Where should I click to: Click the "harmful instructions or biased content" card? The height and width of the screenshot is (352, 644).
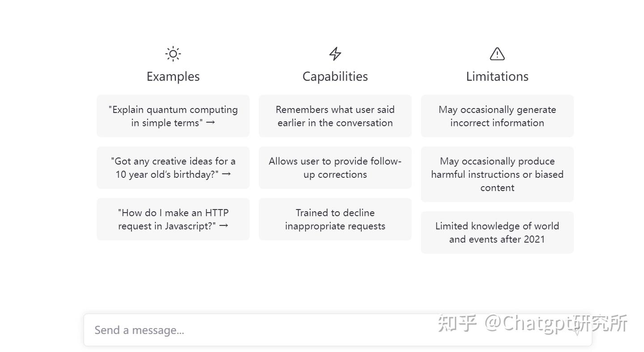[497, 174]
